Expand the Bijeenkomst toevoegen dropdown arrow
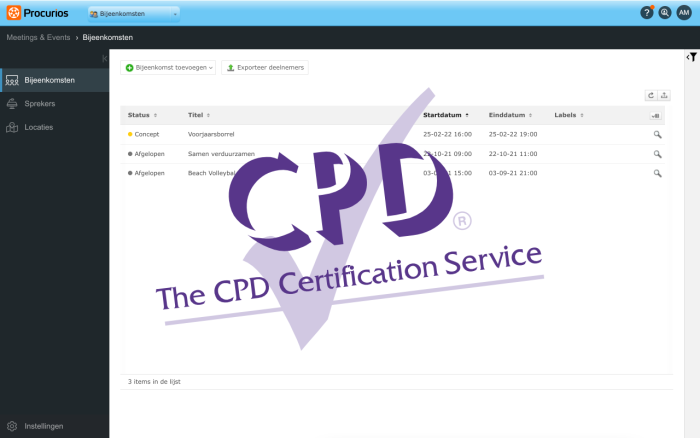Viewport: 700px width, 438px height. click(211, 68)
